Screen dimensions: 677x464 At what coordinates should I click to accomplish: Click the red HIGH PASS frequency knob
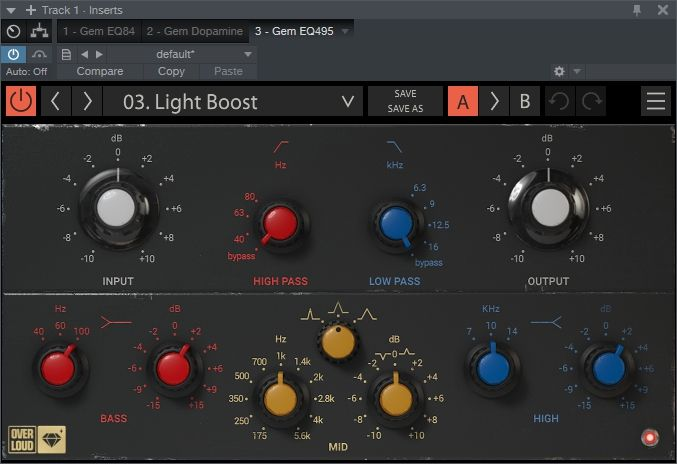[280, 223]
